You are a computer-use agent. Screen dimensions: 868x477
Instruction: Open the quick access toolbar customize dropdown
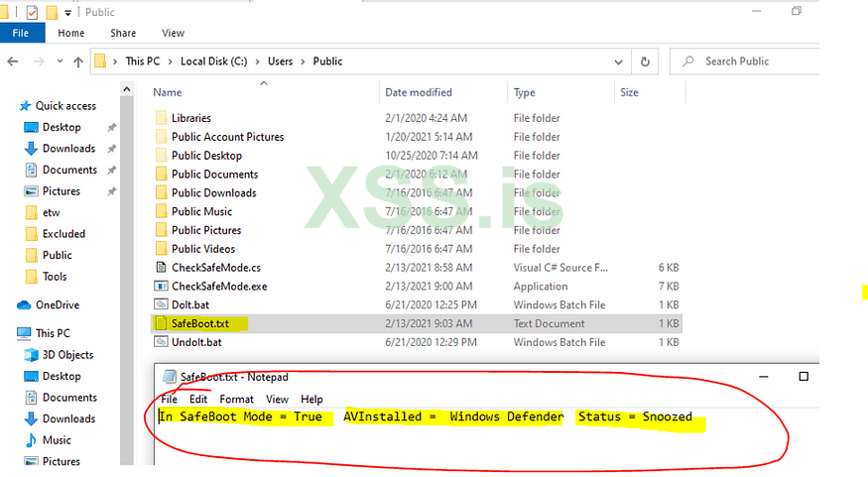click(x=68, y=12)
